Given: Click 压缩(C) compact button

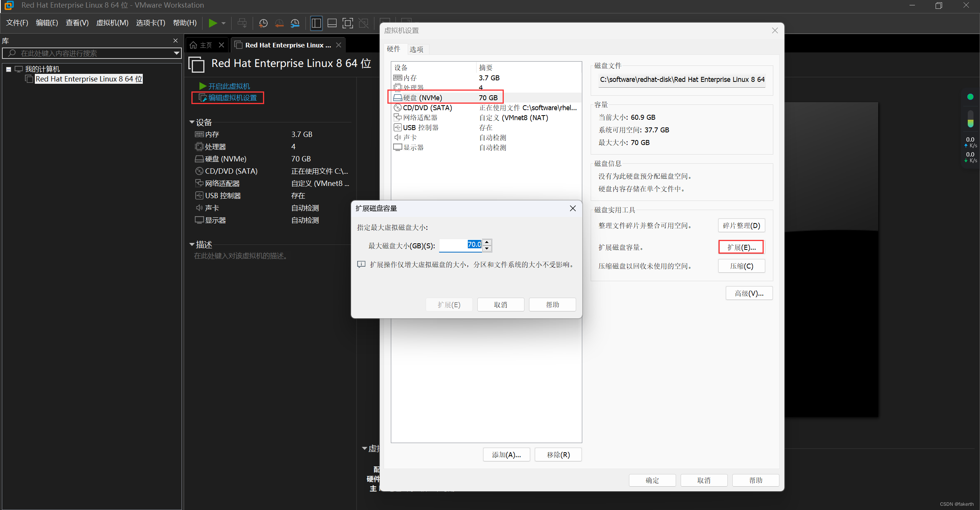Looking at the screenshot, I should 742,266.
